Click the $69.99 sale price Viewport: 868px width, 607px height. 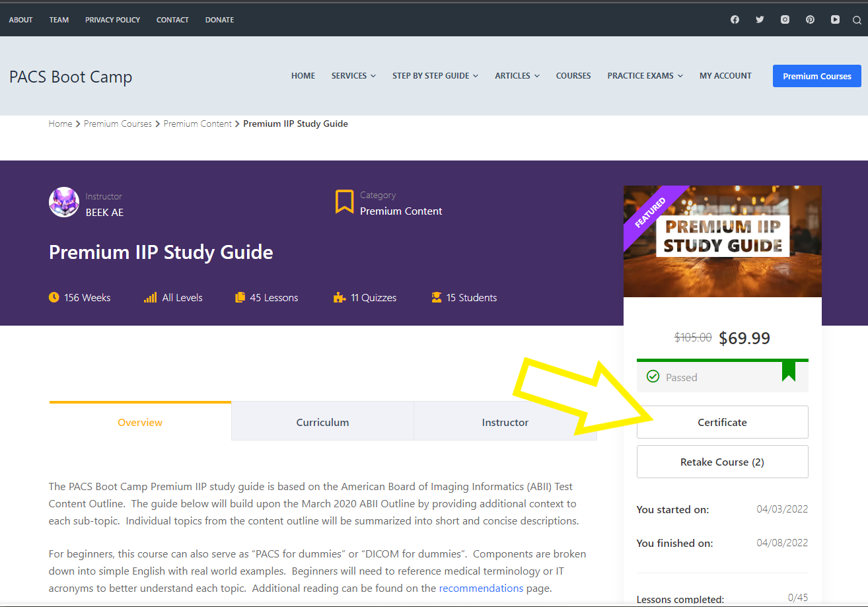pos(744,338)
